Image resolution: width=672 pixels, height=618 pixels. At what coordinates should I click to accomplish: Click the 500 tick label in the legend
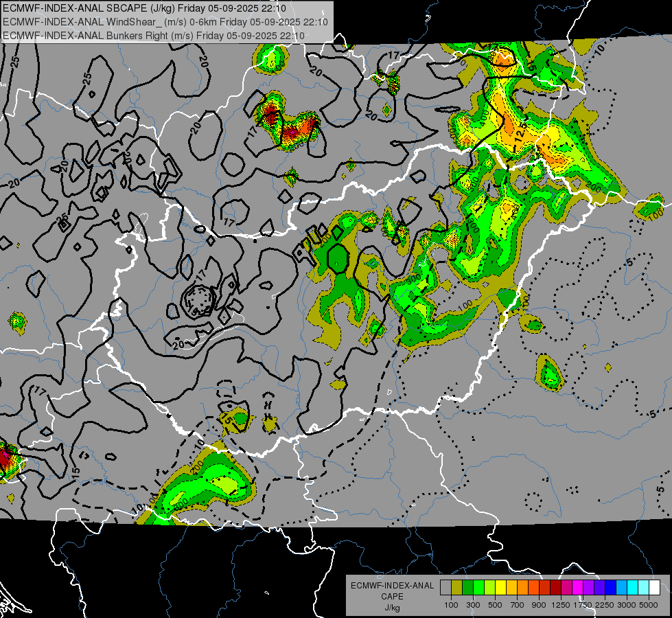click(x=495, y=605)
